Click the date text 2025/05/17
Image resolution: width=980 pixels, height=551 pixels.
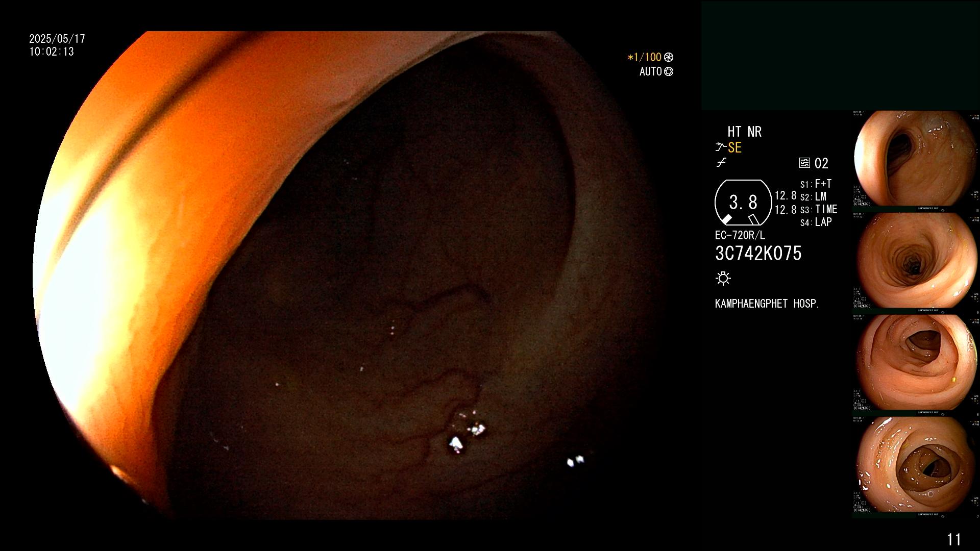pos(57,39)
